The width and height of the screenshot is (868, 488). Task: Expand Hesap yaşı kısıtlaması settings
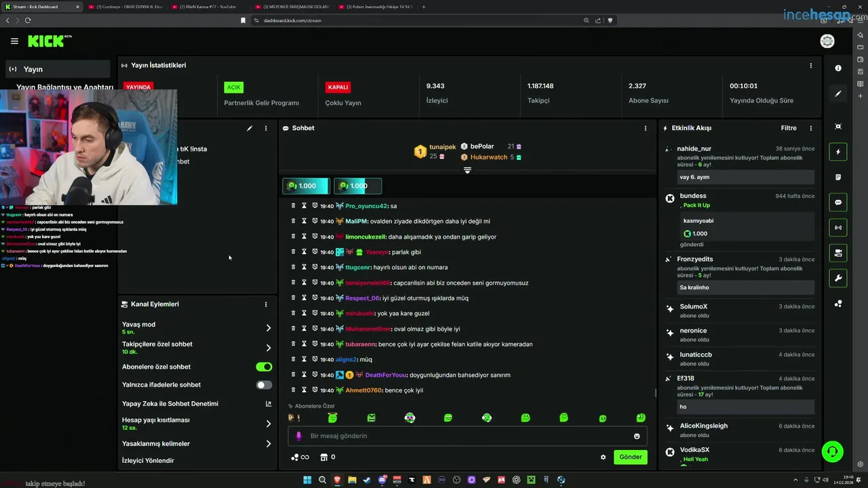coord(269,424)
